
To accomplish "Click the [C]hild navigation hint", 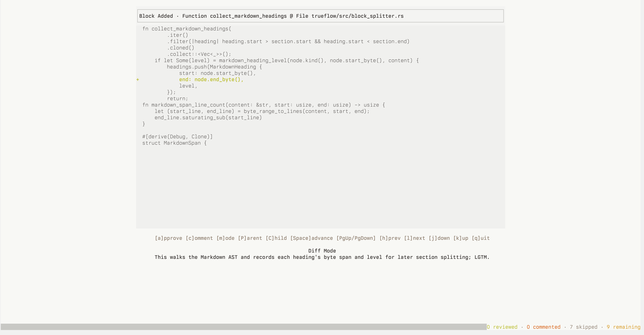I will pyautogui.click(x=276, y=238).
